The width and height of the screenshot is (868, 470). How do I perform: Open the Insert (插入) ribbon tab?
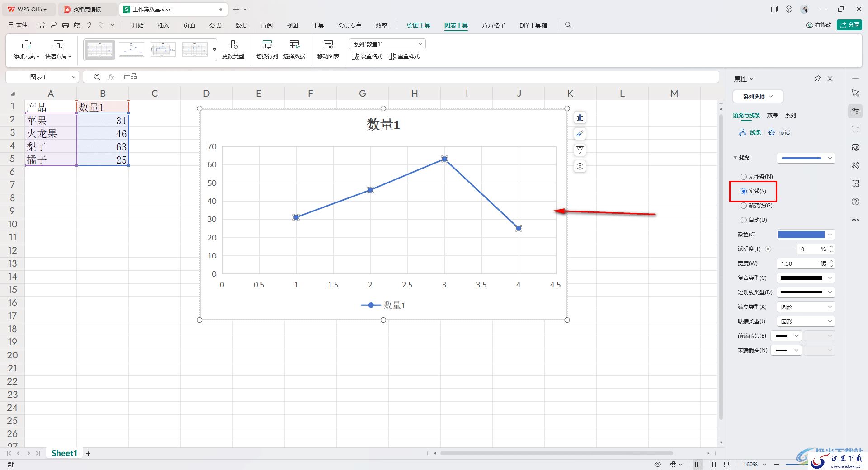click(163, 25)
